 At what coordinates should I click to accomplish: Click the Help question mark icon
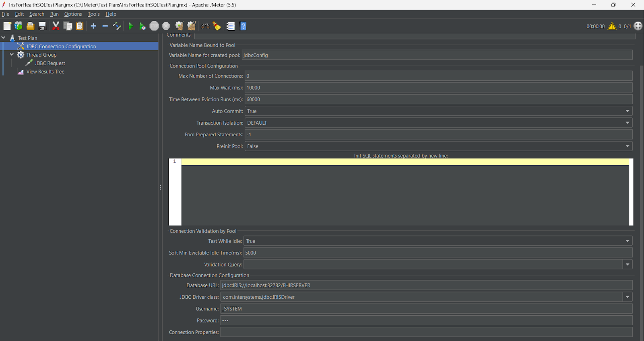point(243,26)
